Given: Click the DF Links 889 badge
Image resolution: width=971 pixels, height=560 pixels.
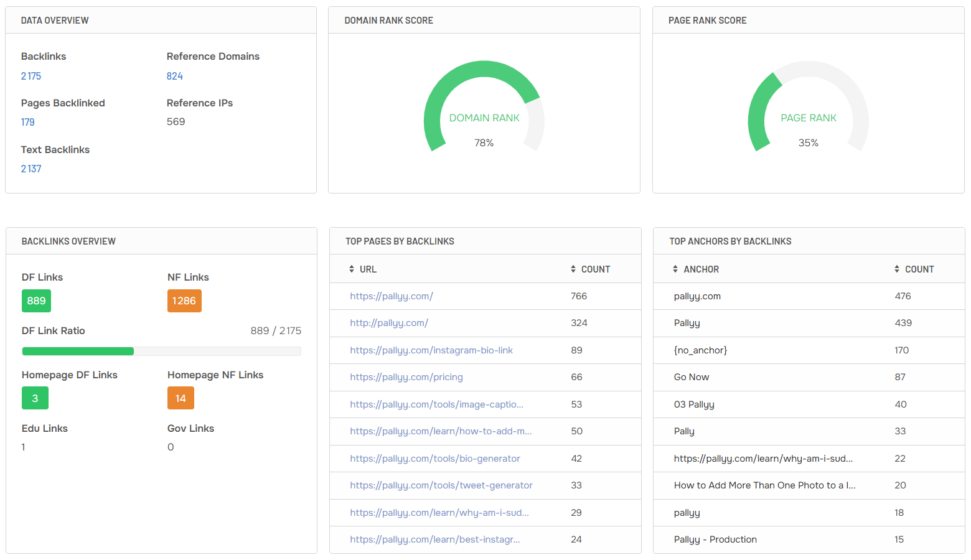Looking at the screenshot, I should (x=36, y=301).
